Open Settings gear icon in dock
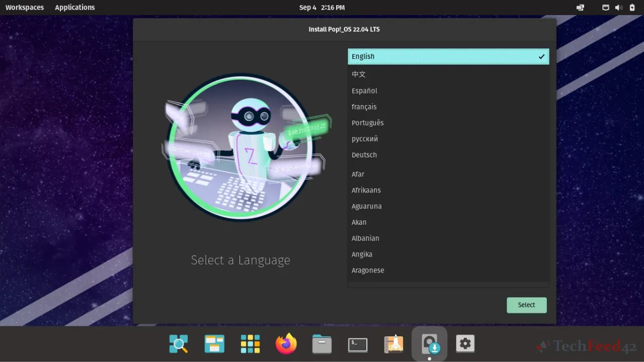644x362 pixels. 465,344
